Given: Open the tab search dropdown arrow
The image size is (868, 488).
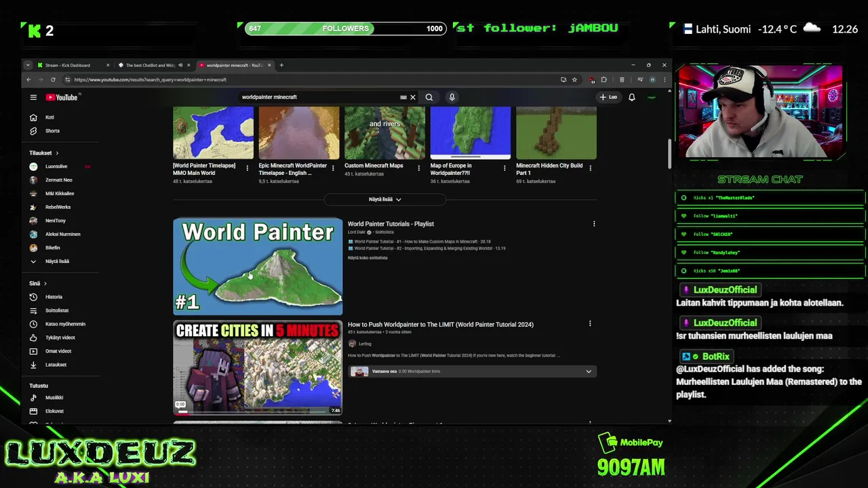Looking at the screenshot, I should click(28, 65).
